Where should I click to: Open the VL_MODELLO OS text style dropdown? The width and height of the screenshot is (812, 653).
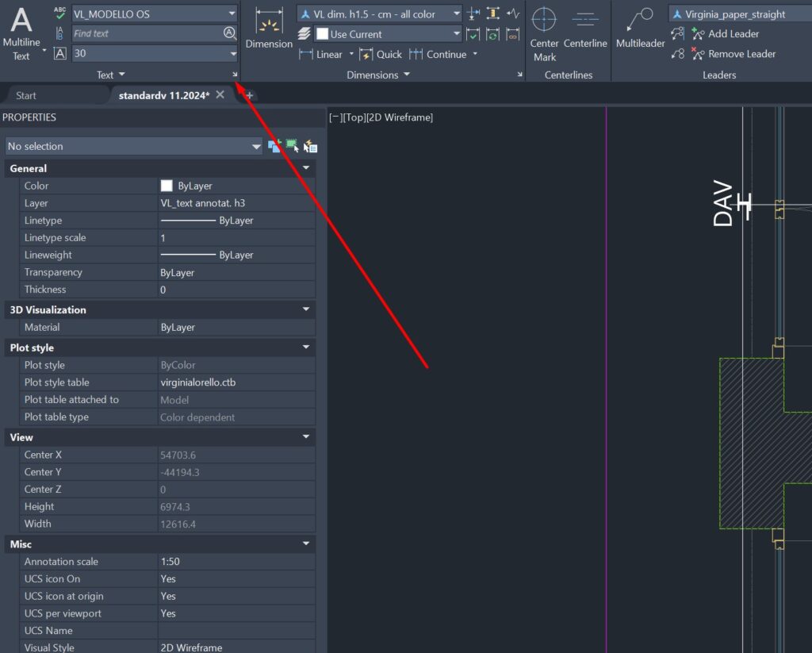pos(232,13)
